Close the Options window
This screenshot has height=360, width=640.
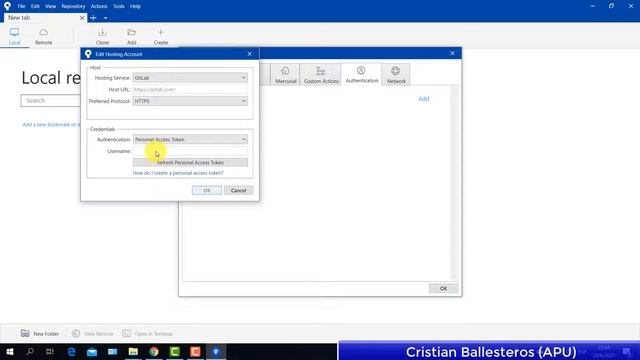pos(452,53)
